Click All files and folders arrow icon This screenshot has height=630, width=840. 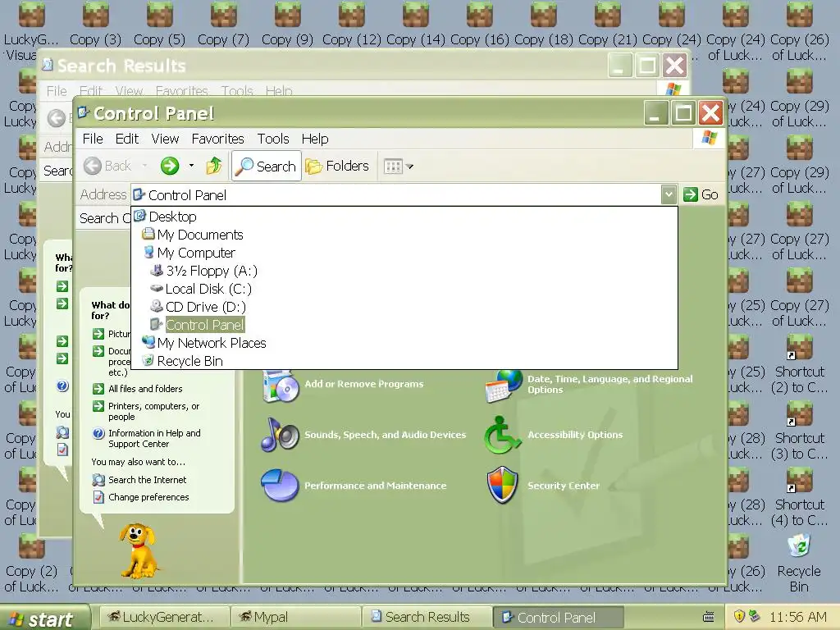[98, 389]
